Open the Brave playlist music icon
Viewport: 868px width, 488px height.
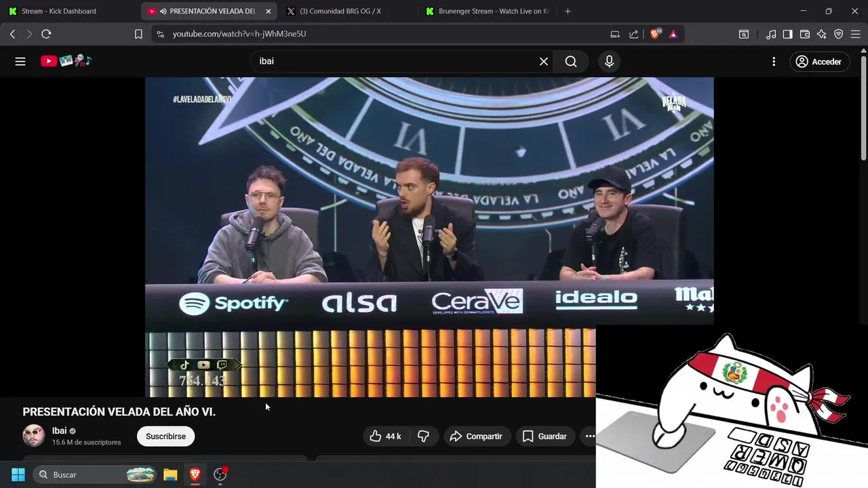(771, 34)
